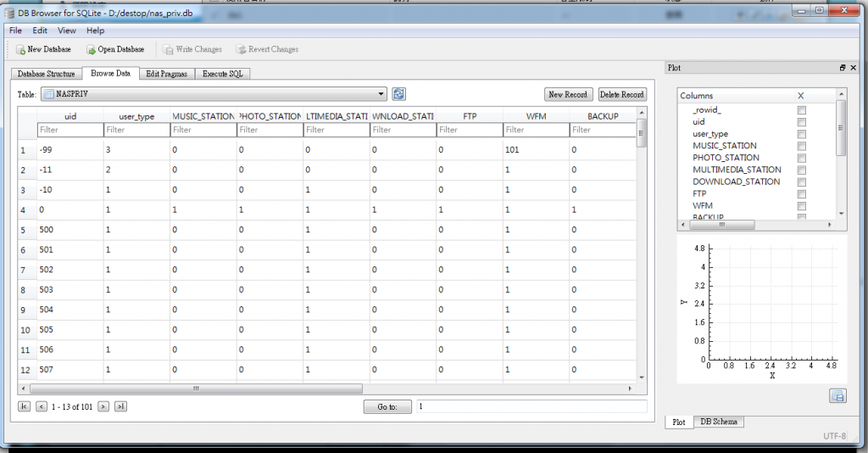Check the uid column X checkbox
This screenshot has height=453, width=868.
(801, 122)
